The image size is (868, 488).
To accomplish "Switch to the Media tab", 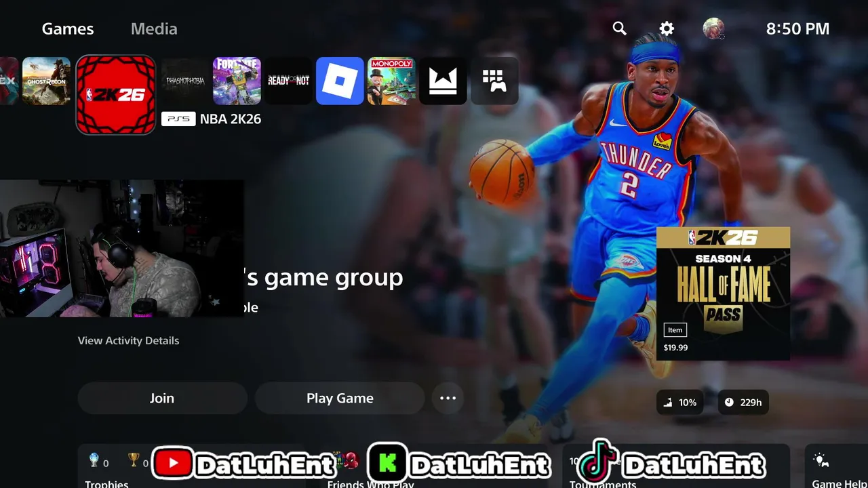I will [154, 28].
